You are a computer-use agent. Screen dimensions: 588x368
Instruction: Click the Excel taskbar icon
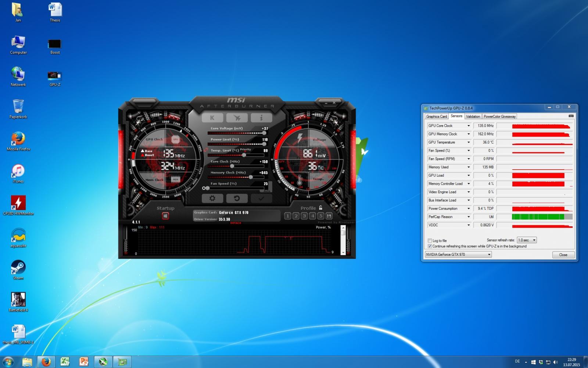point(65,362)
